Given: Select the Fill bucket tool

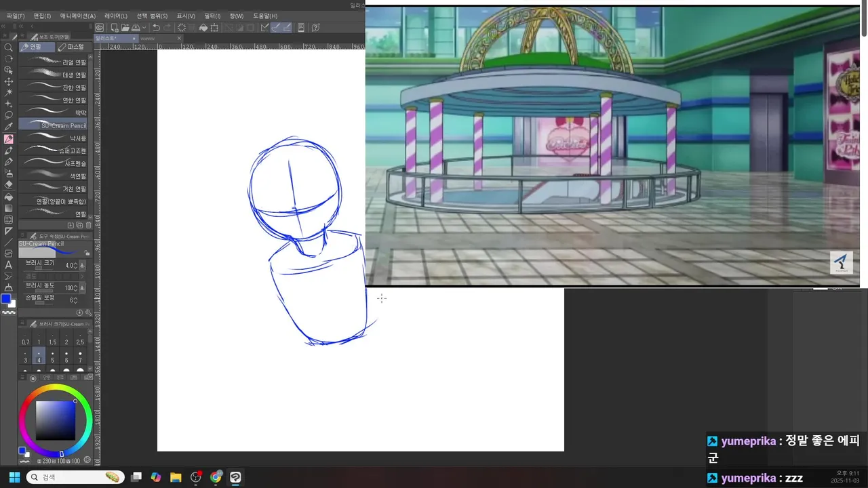Looking at the screenshot, I should [9, 197].
